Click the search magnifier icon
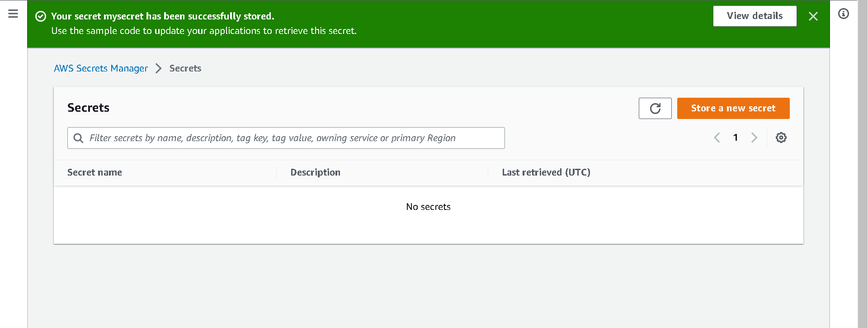This screenshot has height=328, width=868. (78, 138)
